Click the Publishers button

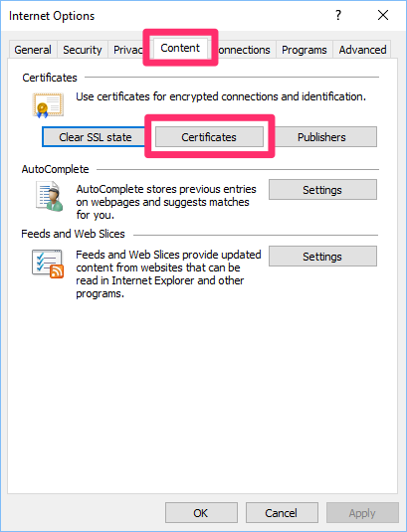[321, 137]
